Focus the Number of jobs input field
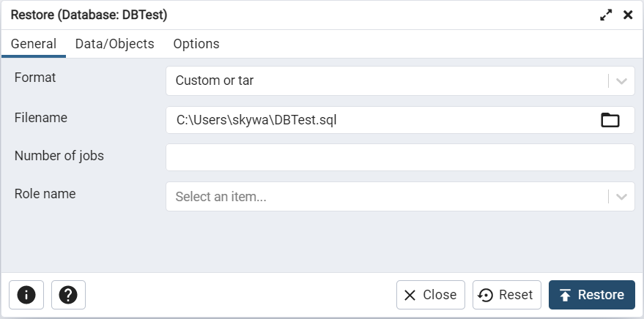This screenshot has height=319, width=644. (x=400, y=157)
